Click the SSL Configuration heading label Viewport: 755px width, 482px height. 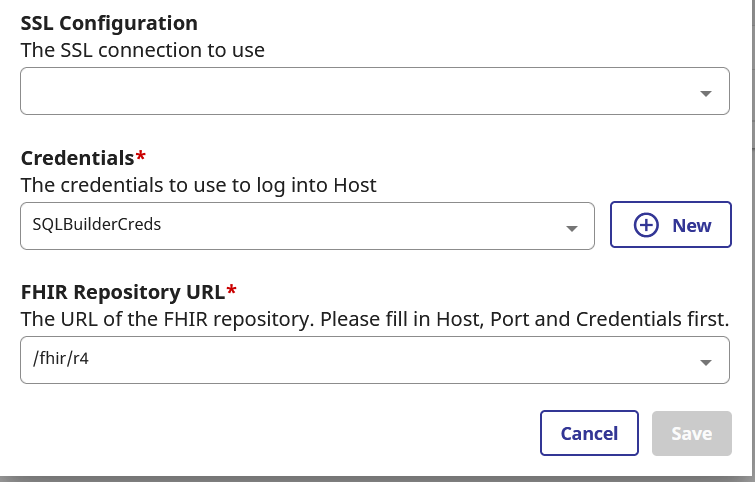point(109,23)
